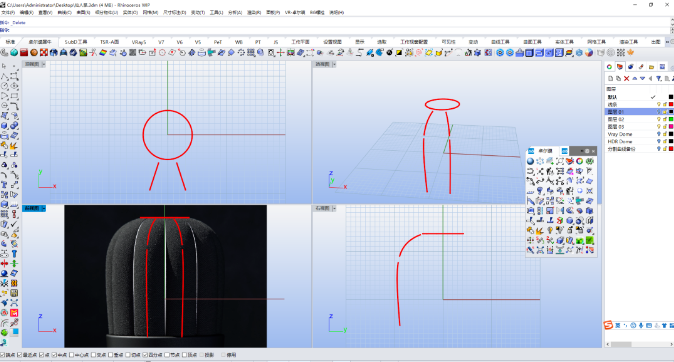674x362 pixels.
Task: Click the sphere icon in floating toolbar
Action: (530, 161)
